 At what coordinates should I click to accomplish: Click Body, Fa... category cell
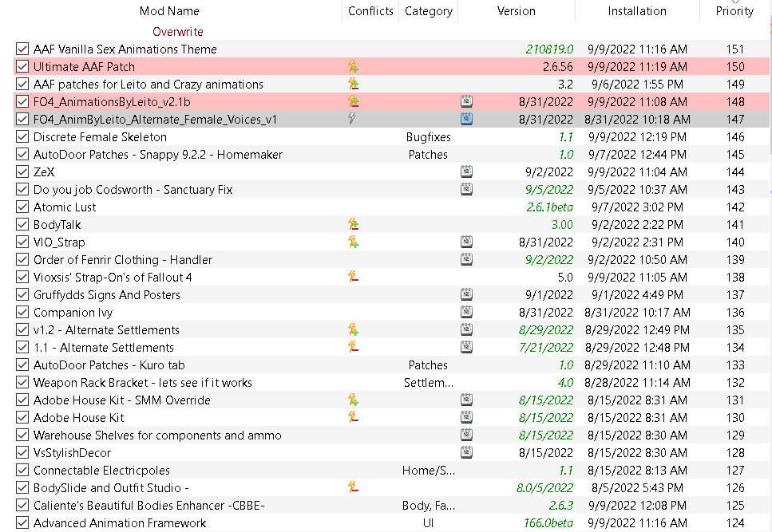pyautogui.click(x=429, y=506)
